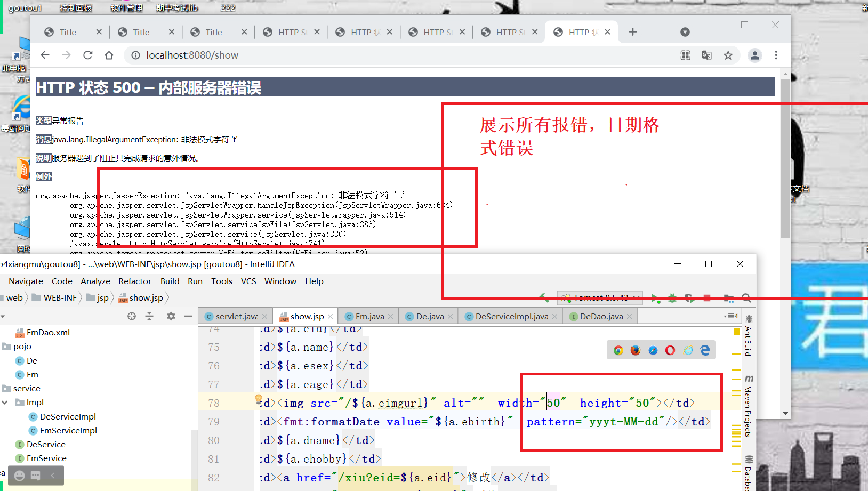The height and width of the screenshot is (491, 868).
Task: Open the VCS menu
Action: (248, 281)
